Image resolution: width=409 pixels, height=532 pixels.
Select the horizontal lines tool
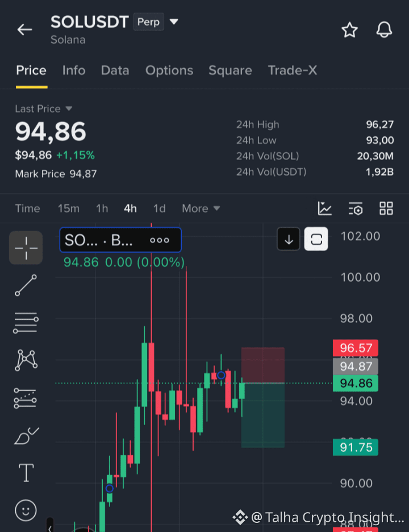(26, 322)
